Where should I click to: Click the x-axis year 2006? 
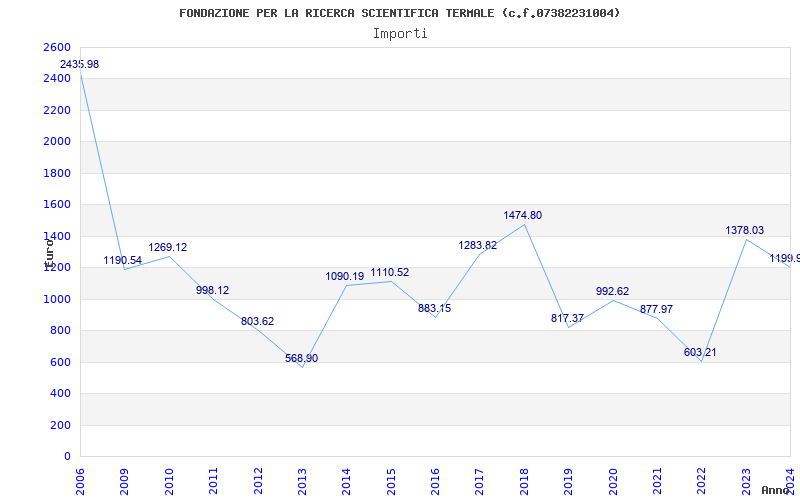(x=80, y=481)
